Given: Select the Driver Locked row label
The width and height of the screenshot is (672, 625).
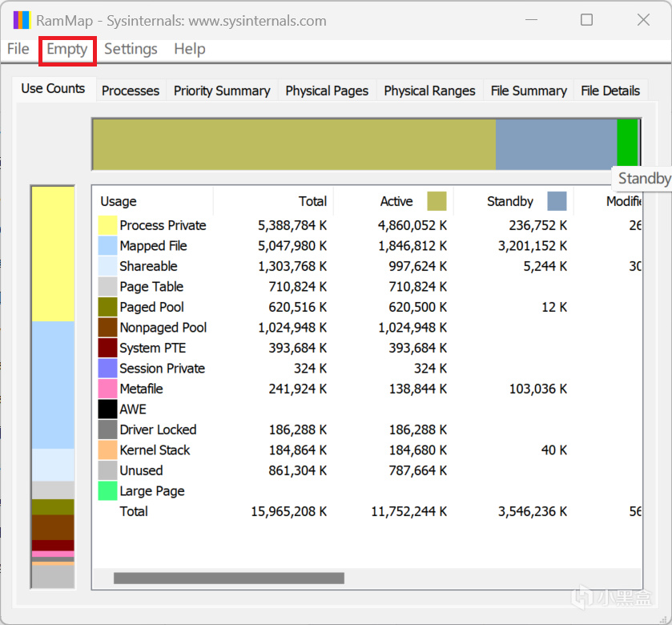Looking at the screenshot, I should 158,429.
